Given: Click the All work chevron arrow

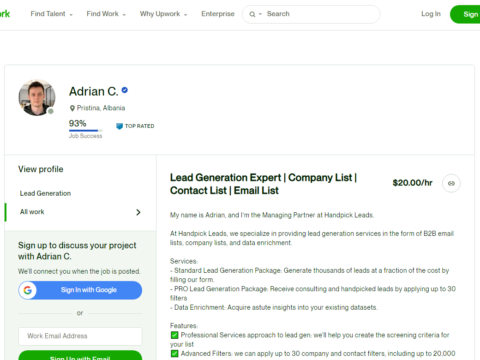Looking at the screenshot, I should click(138, 212).
